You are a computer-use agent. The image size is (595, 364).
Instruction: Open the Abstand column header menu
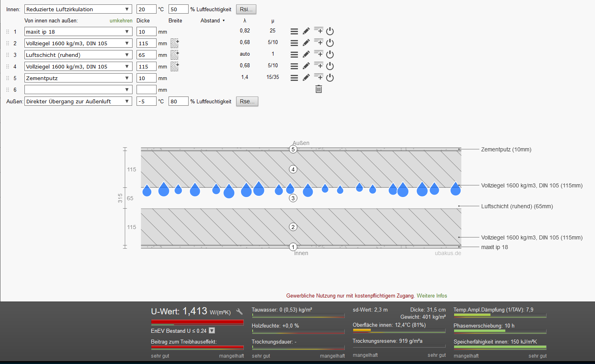[x=213, y=20]
